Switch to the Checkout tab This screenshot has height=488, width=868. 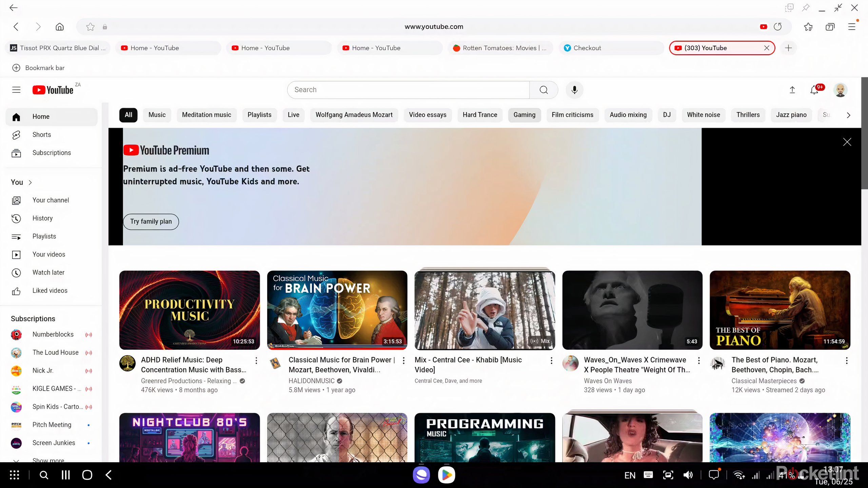tap(611, 48)
